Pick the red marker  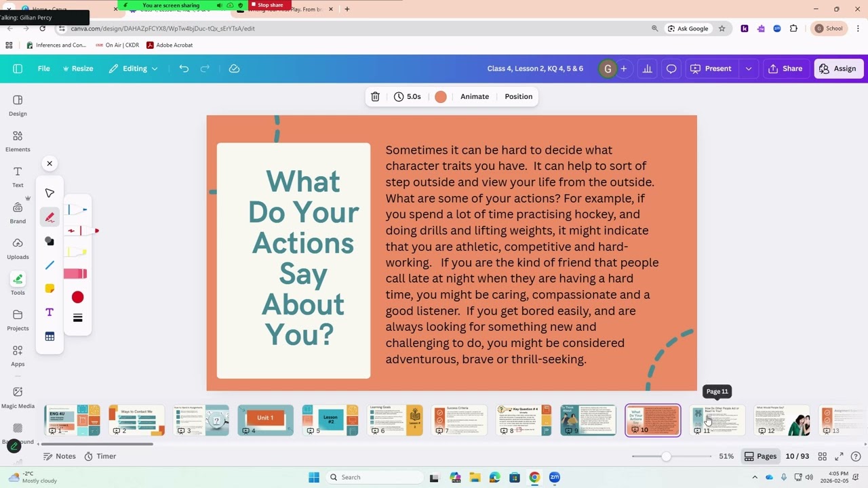click(82, 231)
